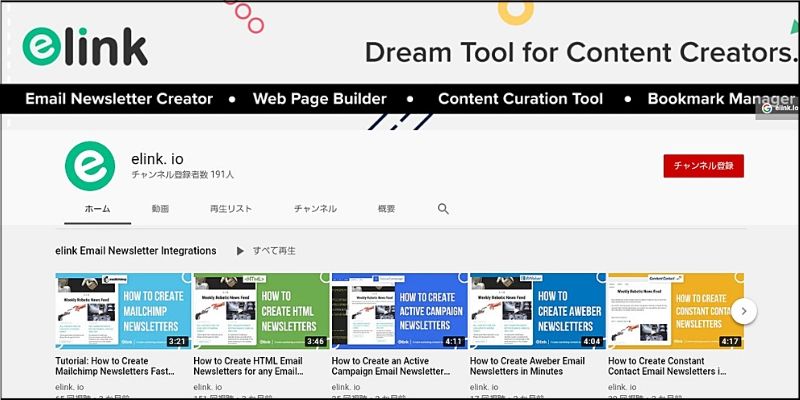Click the red チャンネル登録 subscribe button
The image size is (800, 400).
pyautogui.click(x=704, y=166)
